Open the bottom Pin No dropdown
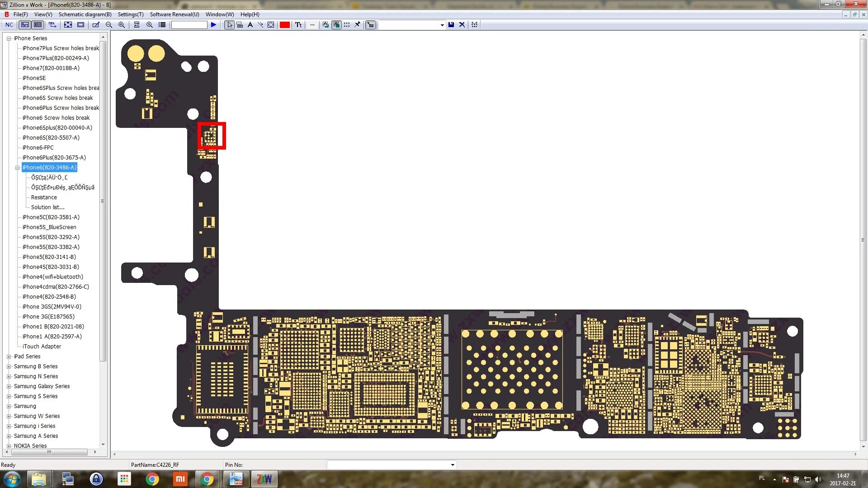868x488 pixels. (452, 465)
